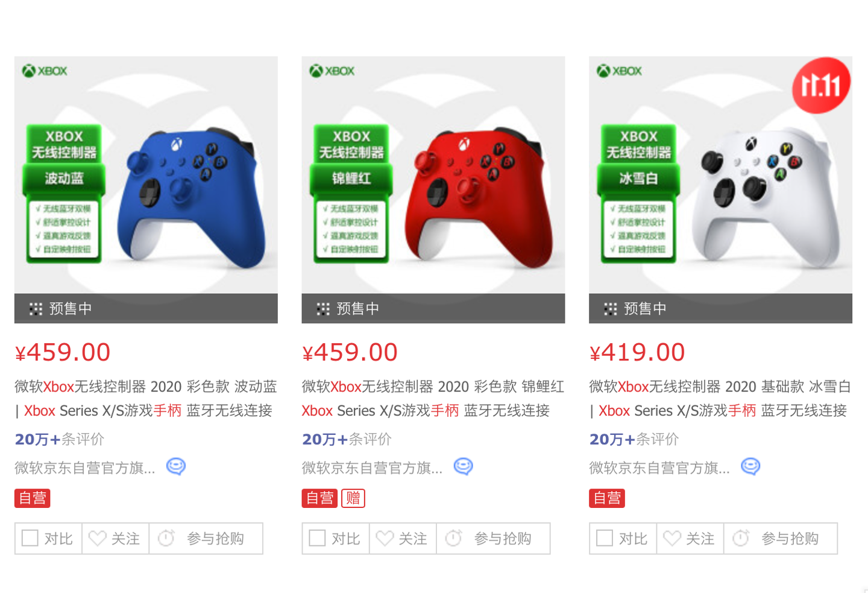Click heart 关注 icon under white controller
868x593 pixels.
[672, 538]
